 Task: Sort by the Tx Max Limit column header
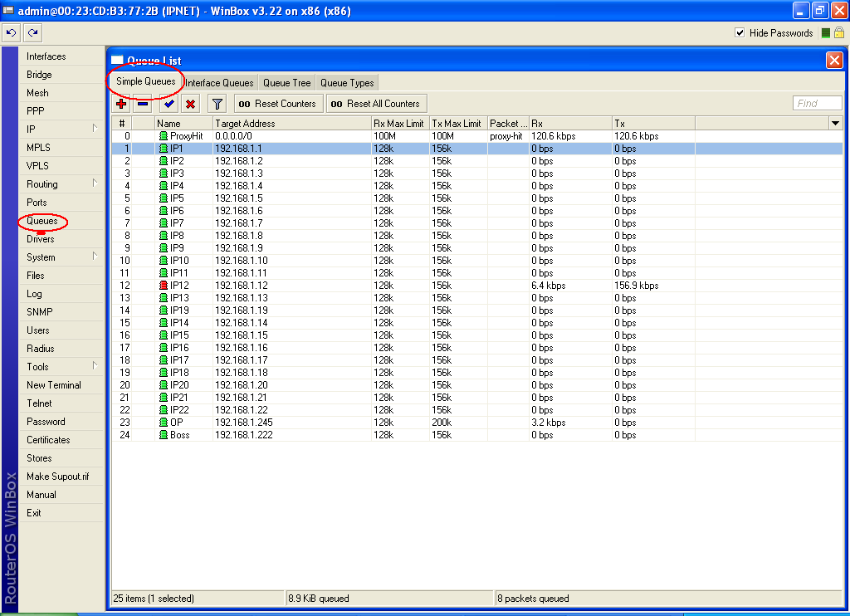[x=458, y=124]
